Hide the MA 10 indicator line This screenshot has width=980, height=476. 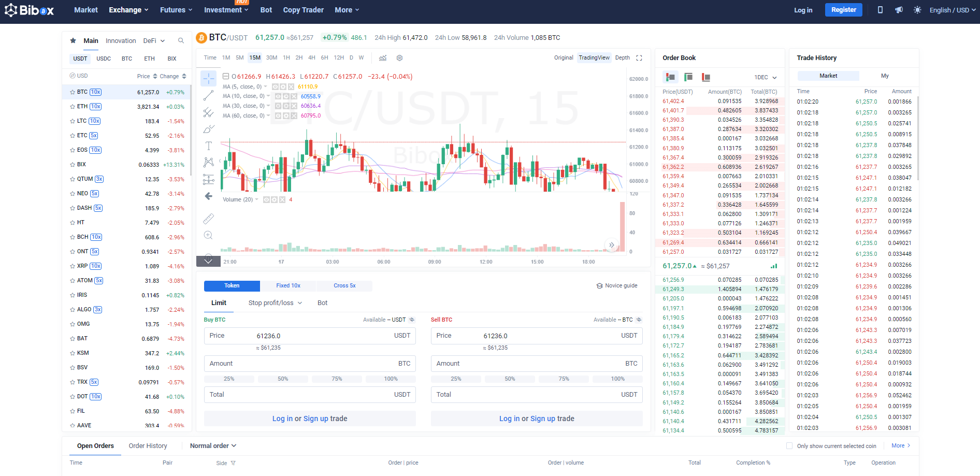tap(278, 96)
